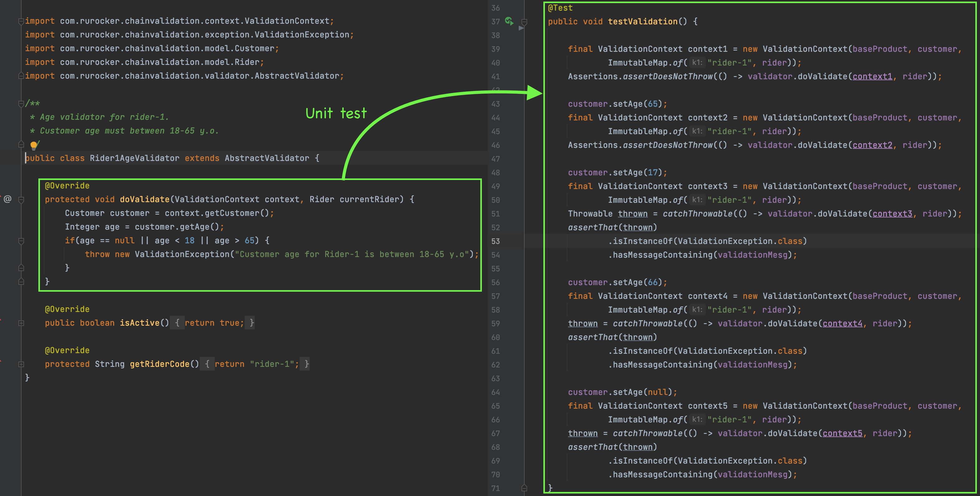Click AbstractValidator in the class declaration
This screenshot has height=496, width=980.
point(267,158)
